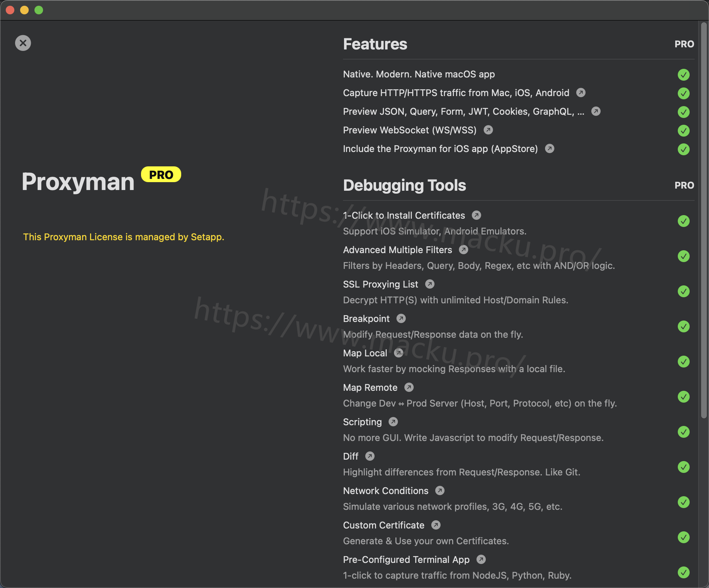Click the Scripting feature title
Screen dimensions: 709x588
coord(362,422)
